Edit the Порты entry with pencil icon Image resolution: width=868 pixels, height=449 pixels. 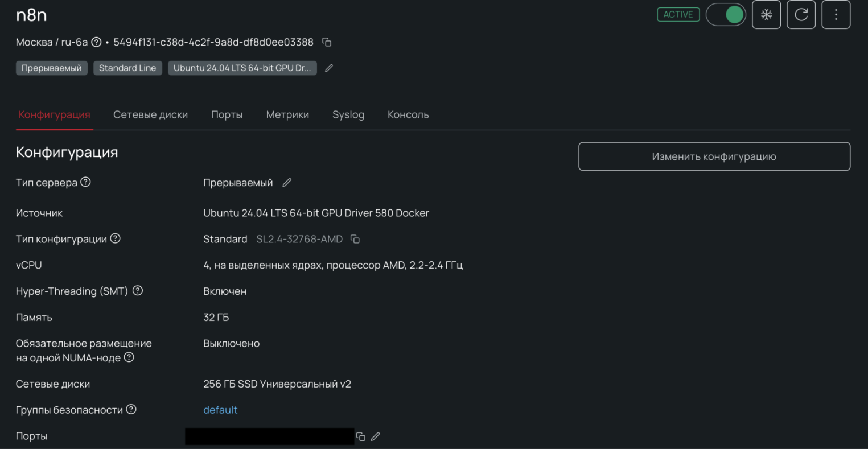[375, 436]
